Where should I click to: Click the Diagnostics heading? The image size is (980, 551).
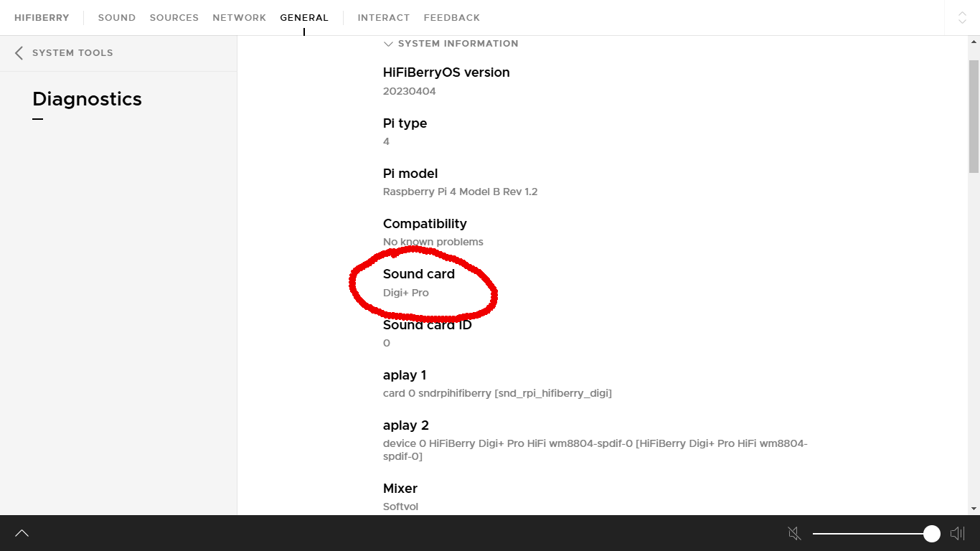(x=87, y=99)
